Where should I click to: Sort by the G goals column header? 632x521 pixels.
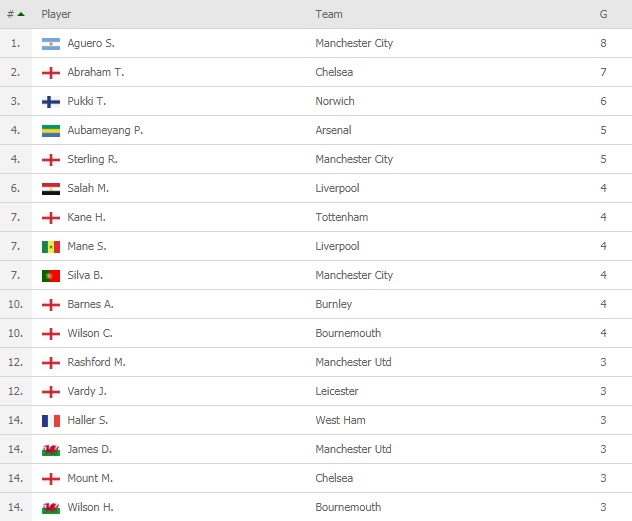tap(603, 14)
